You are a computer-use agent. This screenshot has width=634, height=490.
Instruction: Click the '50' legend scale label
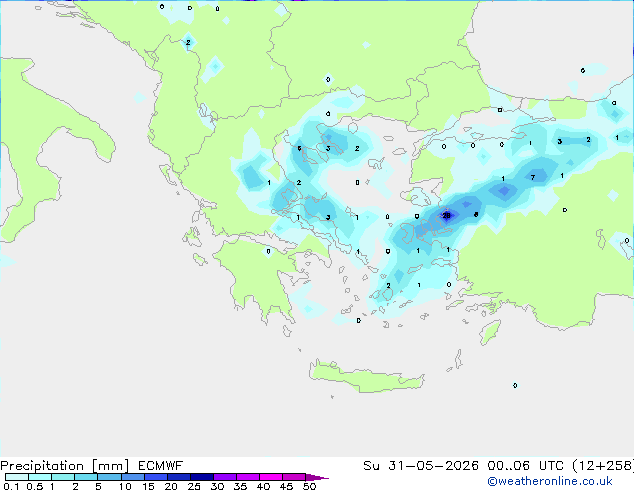pyautogui.click(x=309, y=486)
